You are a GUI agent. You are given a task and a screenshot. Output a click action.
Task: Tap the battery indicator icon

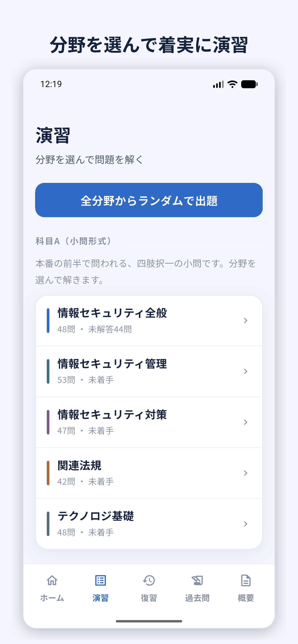pyautogui.click(x=249, y=84)
